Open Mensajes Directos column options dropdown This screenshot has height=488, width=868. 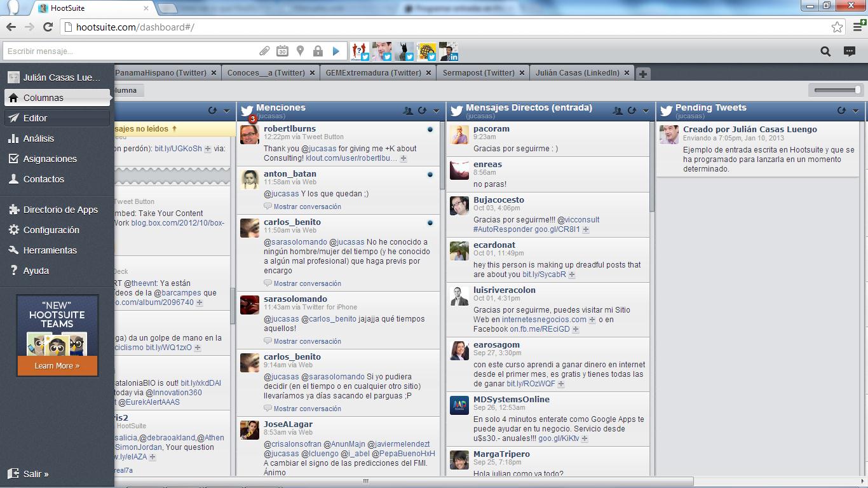pos(646,111)
